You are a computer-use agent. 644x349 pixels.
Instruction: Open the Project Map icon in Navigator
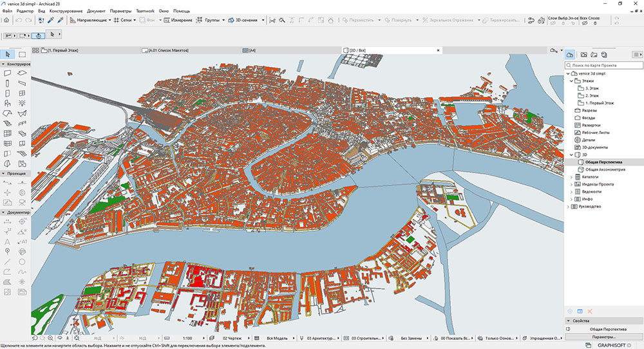coord(570,54)
